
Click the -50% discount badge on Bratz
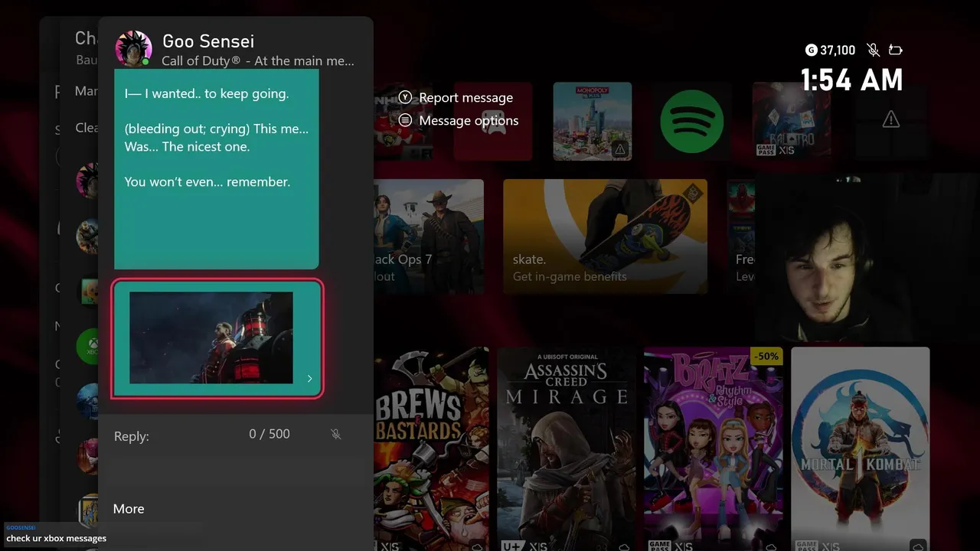tap(766, 356)
